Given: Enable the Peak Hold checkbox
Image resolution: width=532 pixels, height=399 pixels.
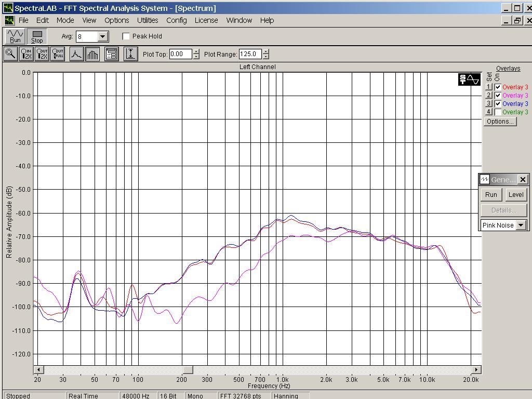Looking at the screenshot, I should pos(126,36).
